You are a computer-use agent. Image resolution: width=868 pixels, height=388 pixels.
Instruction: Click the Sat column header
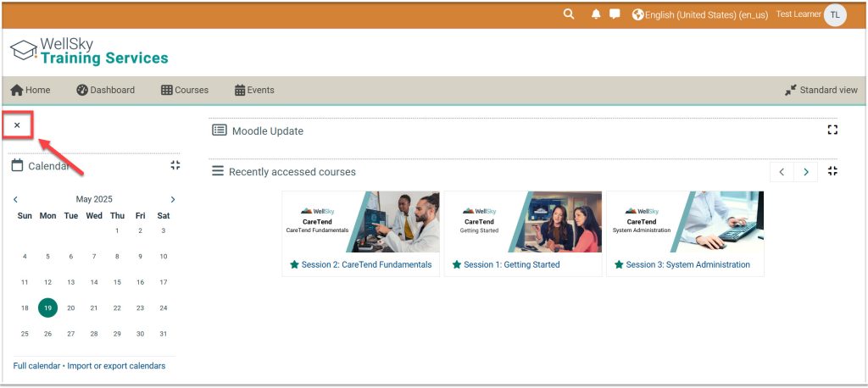coord(164,216)
